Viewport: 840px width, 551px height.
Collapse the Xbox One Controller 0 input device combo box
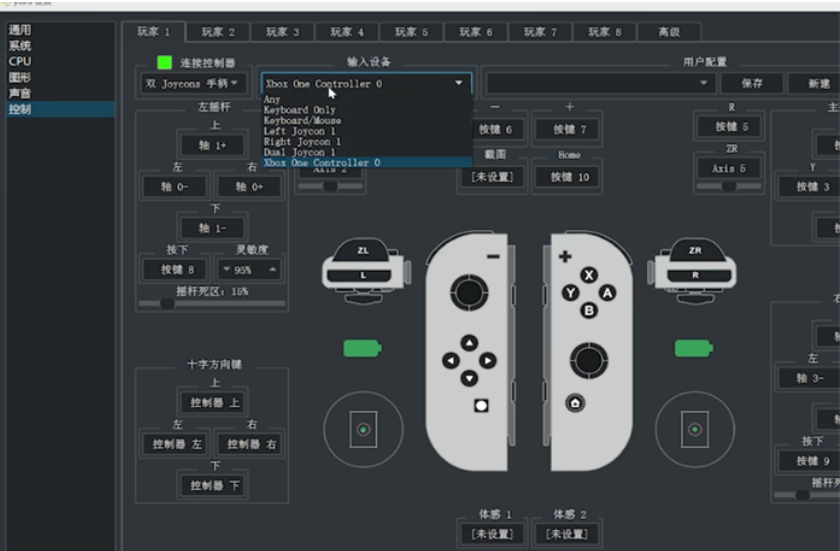366,84
